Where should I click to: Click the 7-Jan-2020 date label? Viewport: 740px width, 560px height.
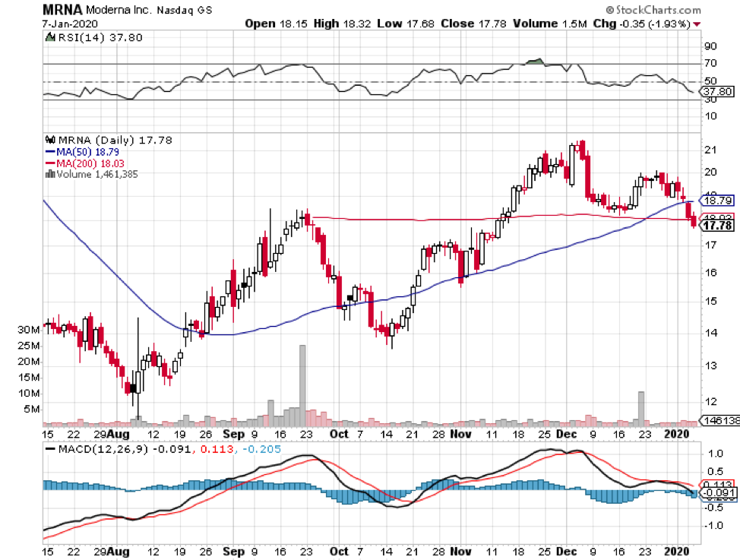[x=70, y=24]
